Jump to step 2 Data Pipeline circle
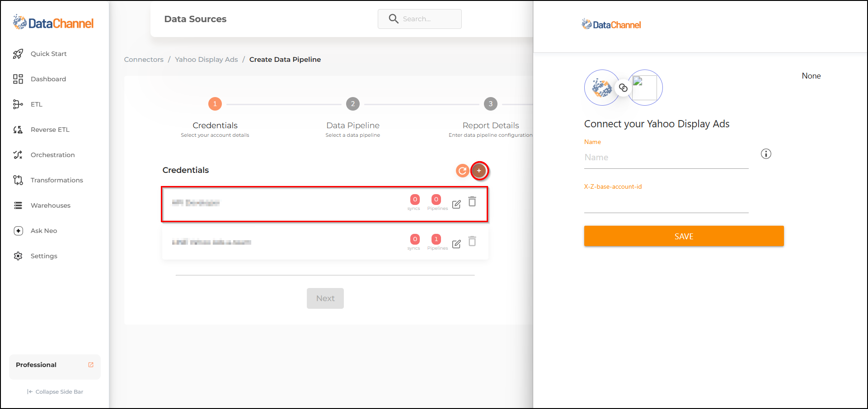Image resolution: width=868 pixels, height=409 pixels. tap(353, 104)
